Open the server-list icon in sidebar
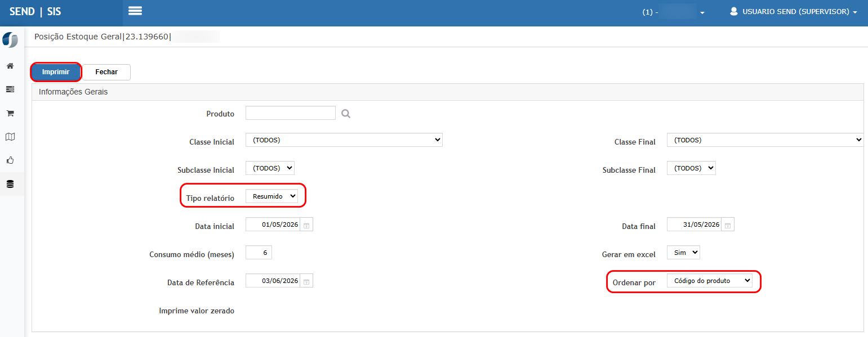The image size is (868, 337). coord(10,89)
